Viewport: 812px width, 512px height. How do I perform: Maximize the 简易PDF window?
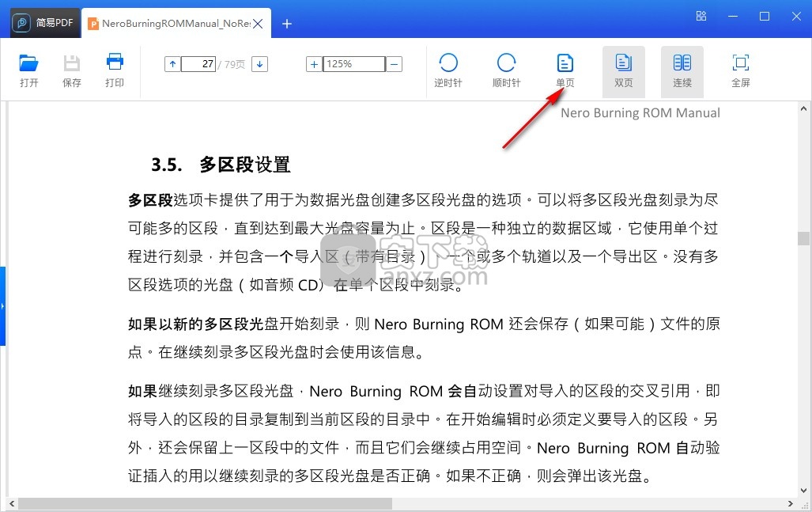(765, 16)
